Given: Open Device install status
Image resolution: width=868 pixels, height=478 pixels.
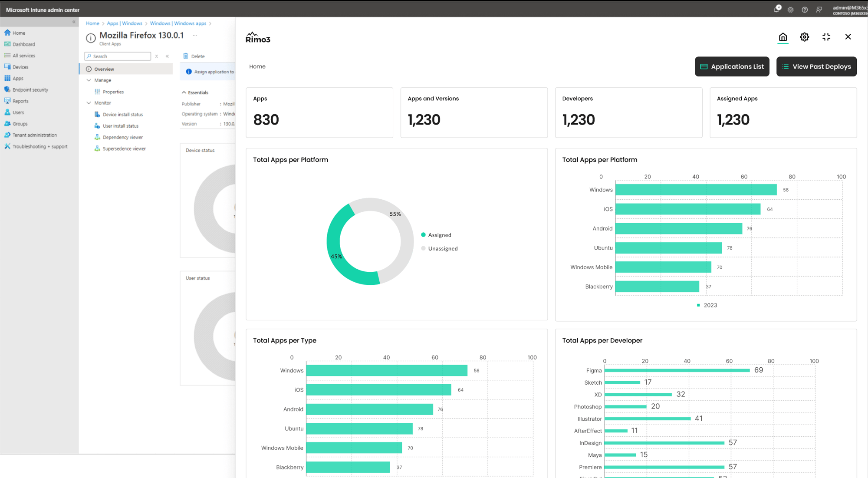Looking at the screenshot, I should [122, 115].
